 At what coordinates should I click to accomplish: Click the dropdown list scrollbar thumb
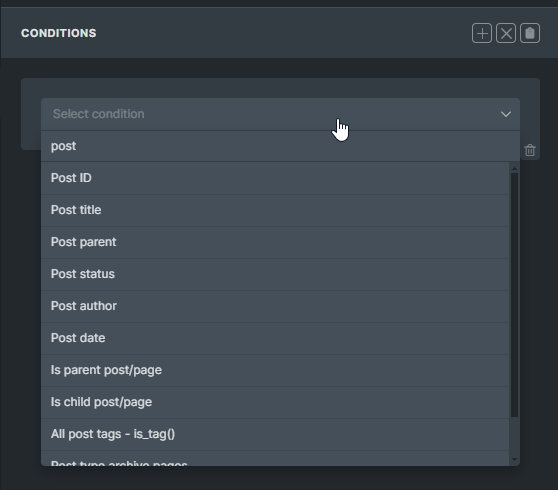[x=514, y=295]
